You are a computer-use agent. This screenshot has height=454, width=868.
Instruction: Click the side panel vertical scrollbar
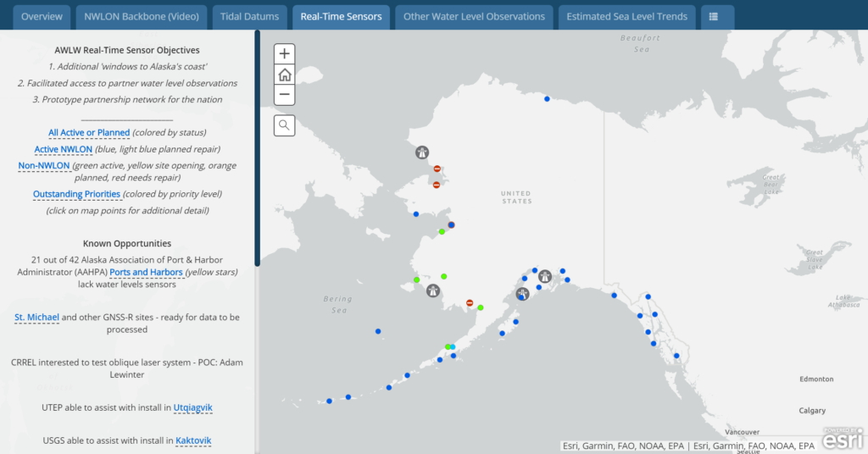pos(257,148)
